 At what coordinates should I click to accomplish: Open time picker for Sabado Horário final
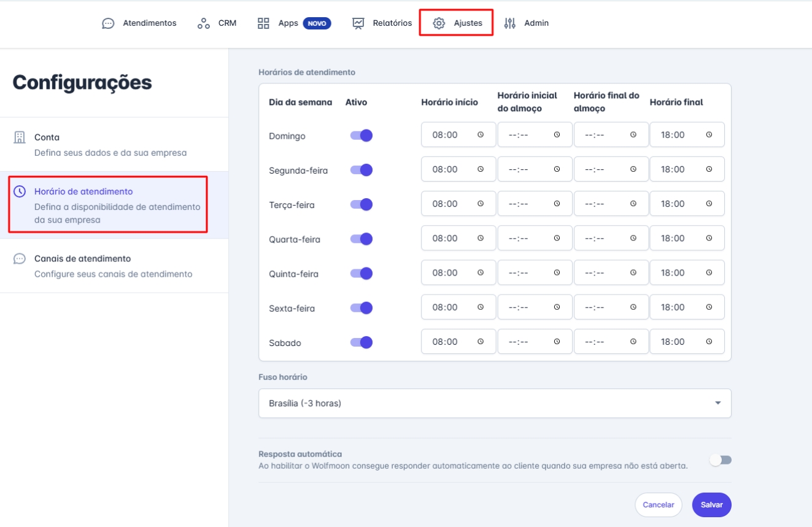tap(709, 342)
